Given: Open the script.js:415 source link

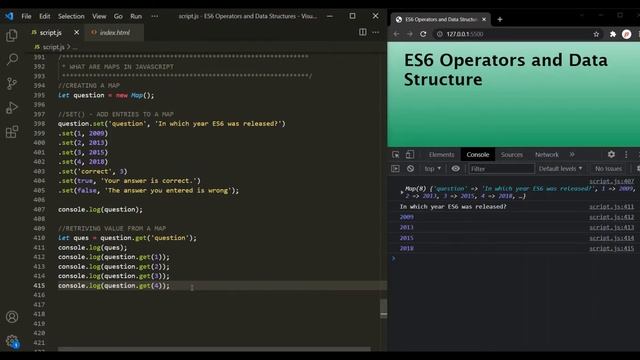Looking at the screenshot, I should (611, 248).
